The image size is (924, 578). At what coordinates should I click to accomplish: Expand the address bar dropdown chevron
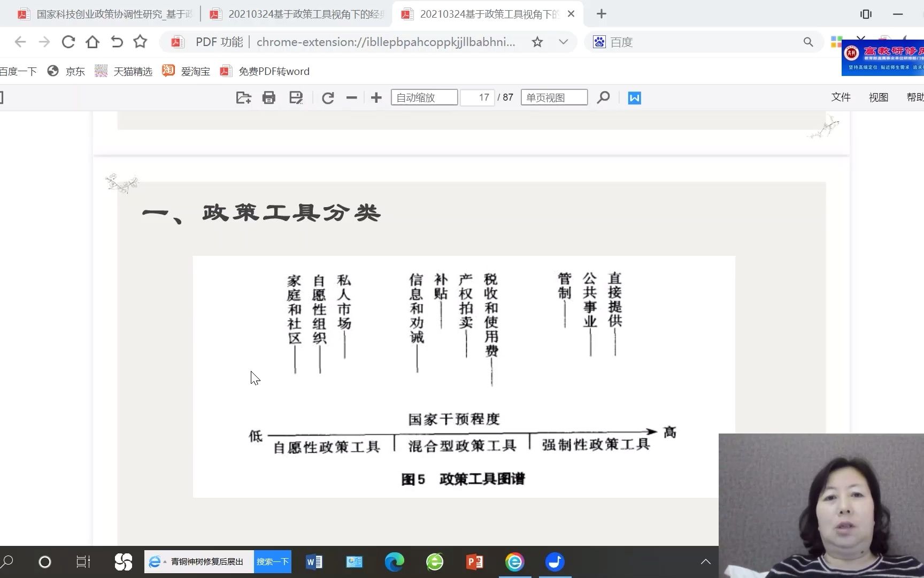[563, 42]
